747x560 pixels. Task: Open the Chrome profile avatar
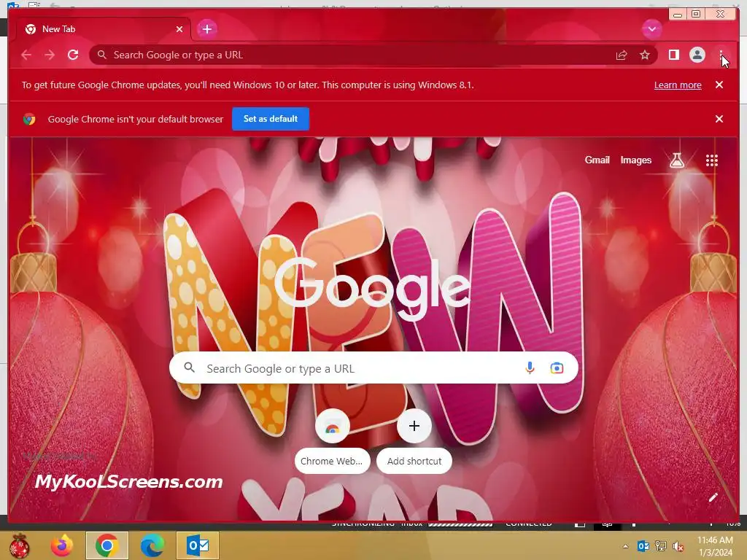(x=697, y=55)
